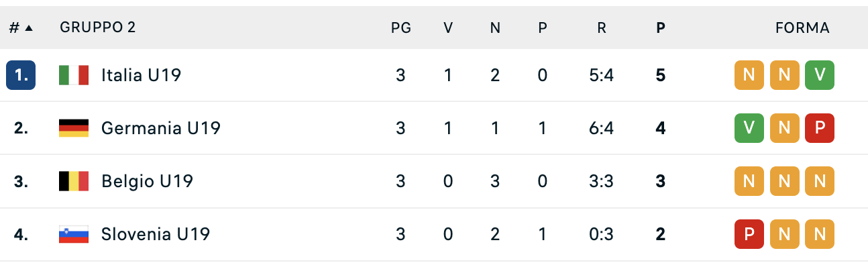Screen dimensions: 868x267
Task: Click the Italy flag icon
Action: [74, 75]
